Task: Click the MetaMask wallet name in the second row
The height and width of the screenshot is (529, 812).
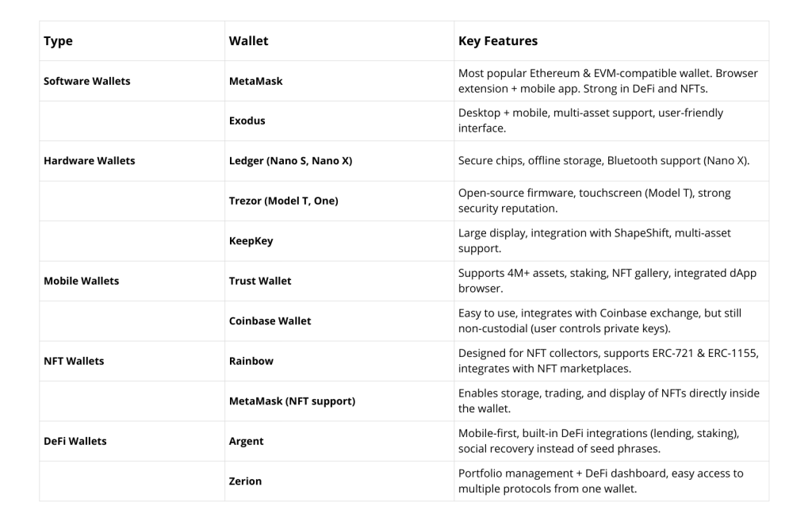Action: pos(255,81)
